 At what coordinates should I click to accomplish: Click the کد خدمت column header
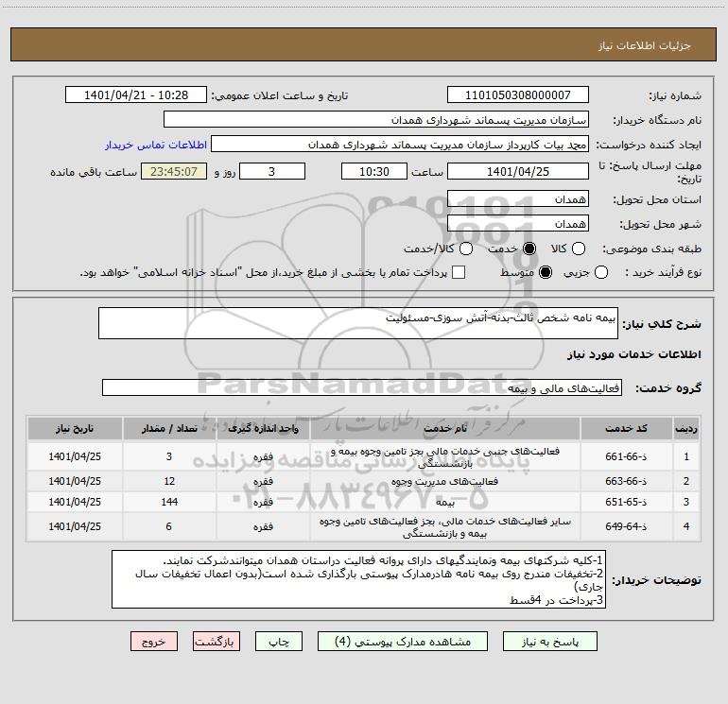click(x=626, y=428)
